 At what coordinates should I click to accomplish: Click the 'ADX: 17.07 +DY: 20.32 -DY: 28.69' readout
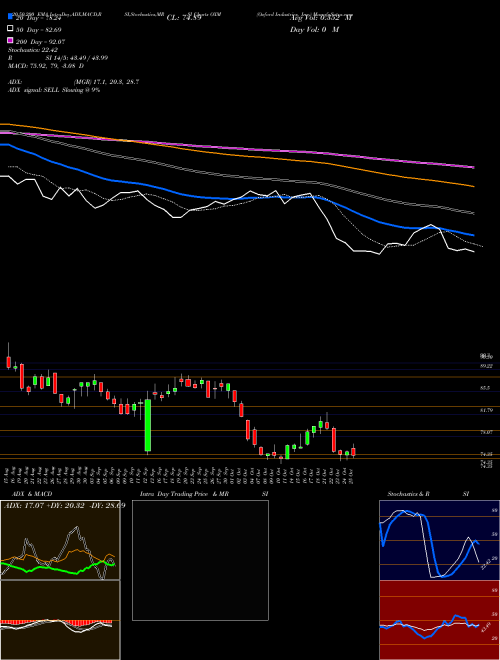(64, 505)
